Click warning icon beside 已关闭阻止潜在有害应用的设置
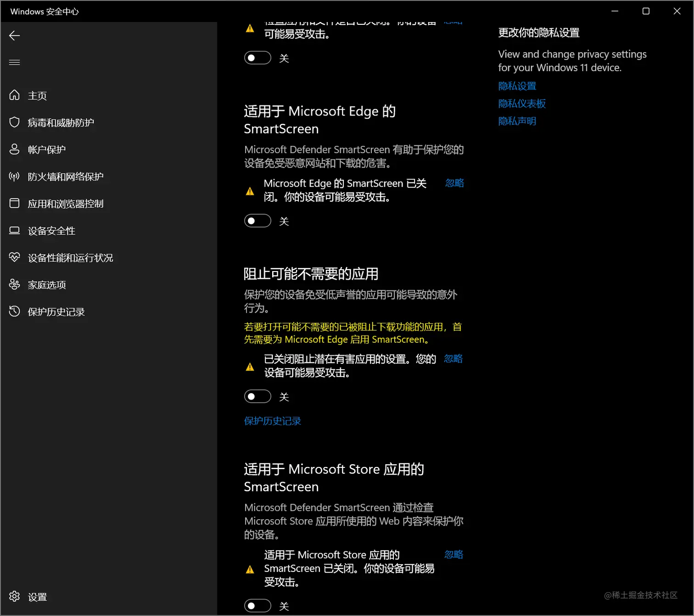 [250, 366]
